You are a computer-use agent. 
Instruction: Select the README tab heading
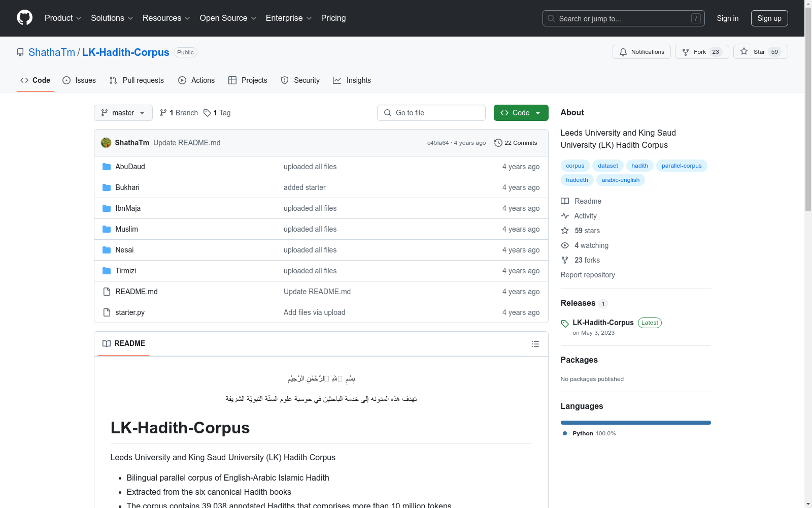coord(124,343)
